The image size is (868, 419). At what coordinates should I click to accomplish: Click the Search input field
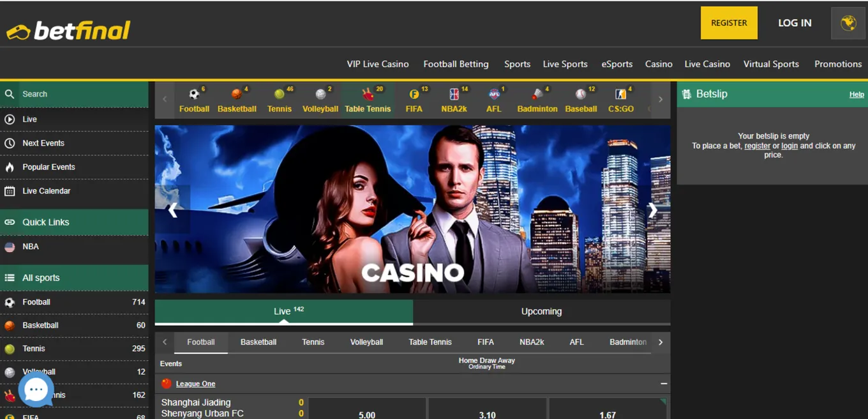point(83,94)
